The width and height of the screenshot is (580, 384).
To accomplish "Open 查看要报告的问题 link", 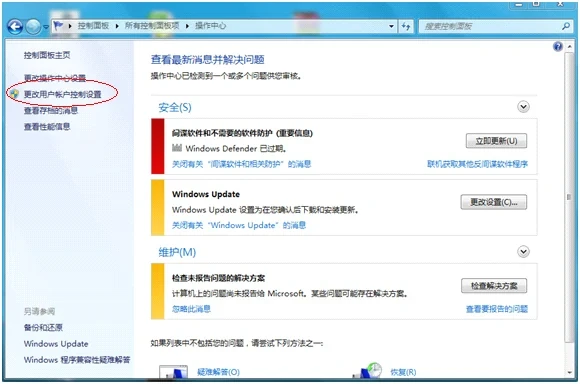I will (497, 309).
